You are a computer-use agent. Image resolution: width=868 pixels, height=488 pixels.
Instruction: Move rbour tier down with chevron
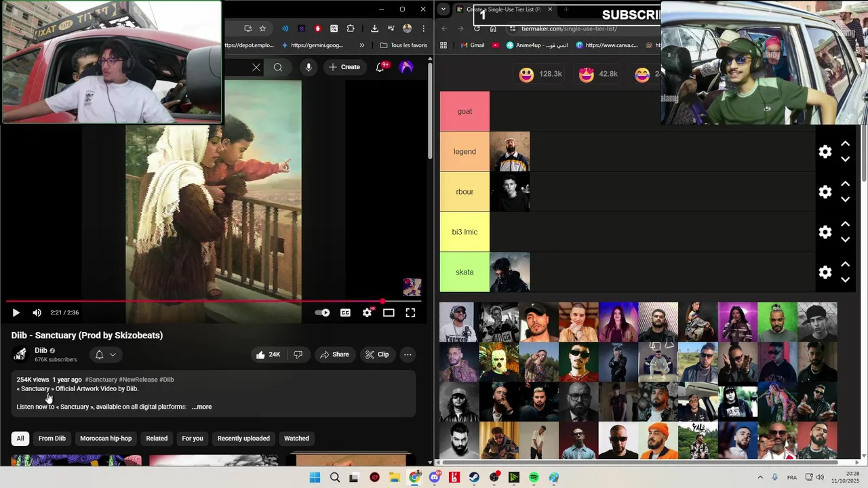coord(846,199)
